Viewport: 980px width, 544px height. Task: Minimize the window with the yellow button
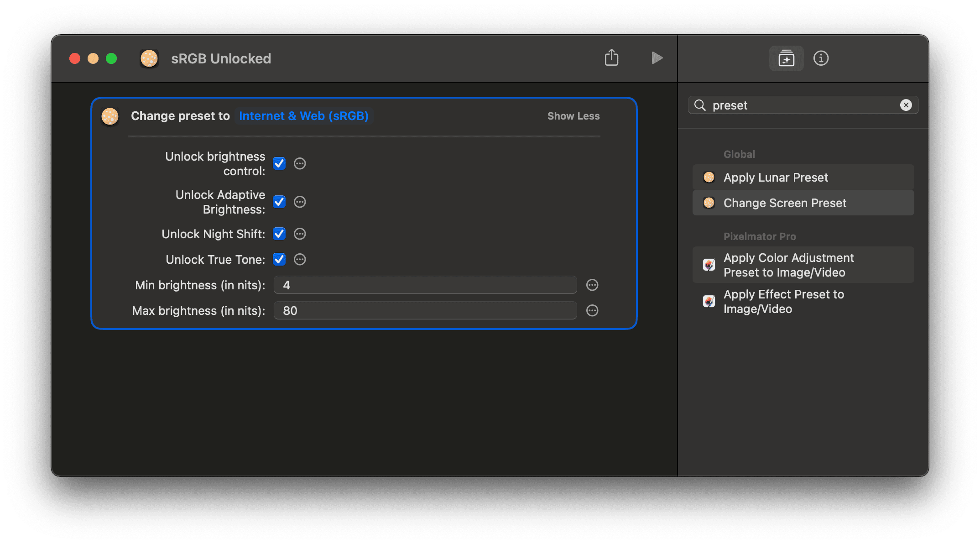93,58
